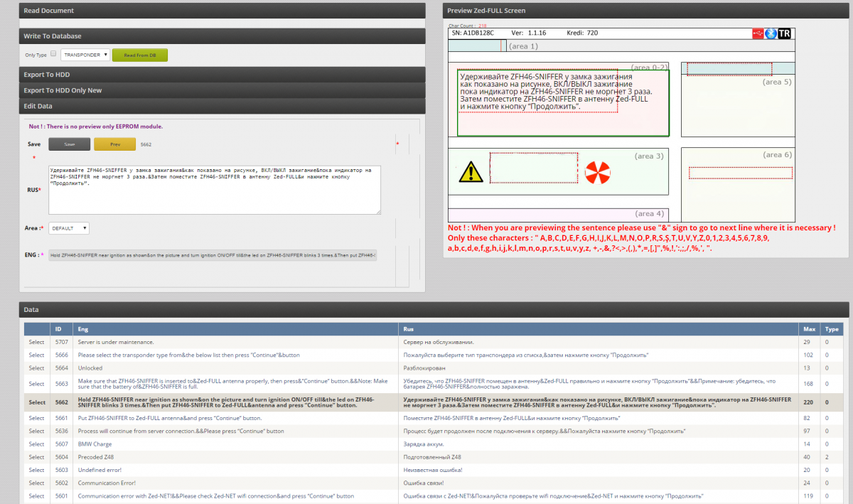Open the TRANSPONDER type dropdown
The image size is (853, 504).
[x=85, y=55]
